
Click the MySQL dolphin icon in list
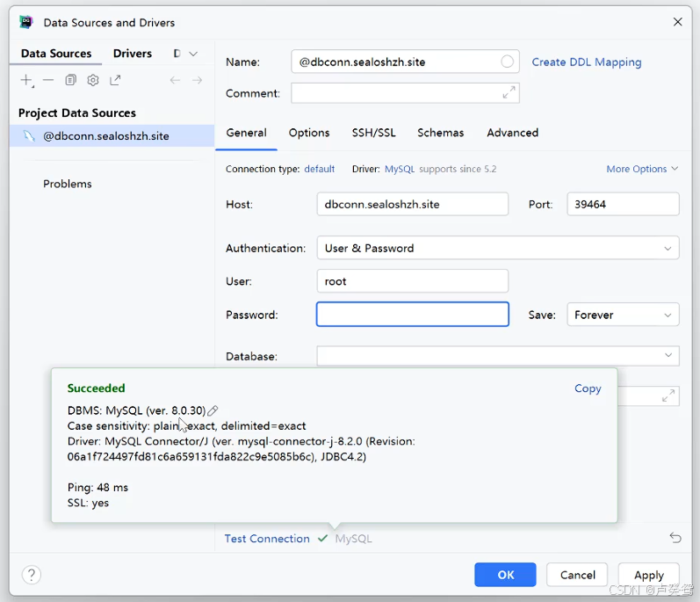click(x=29, y=135)
